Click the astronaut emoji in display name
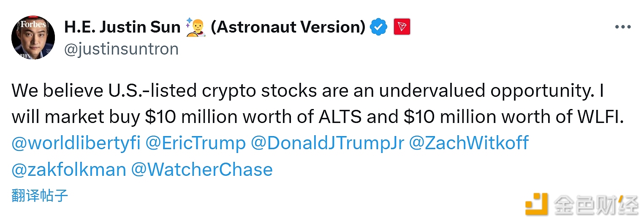 point(196,28)
